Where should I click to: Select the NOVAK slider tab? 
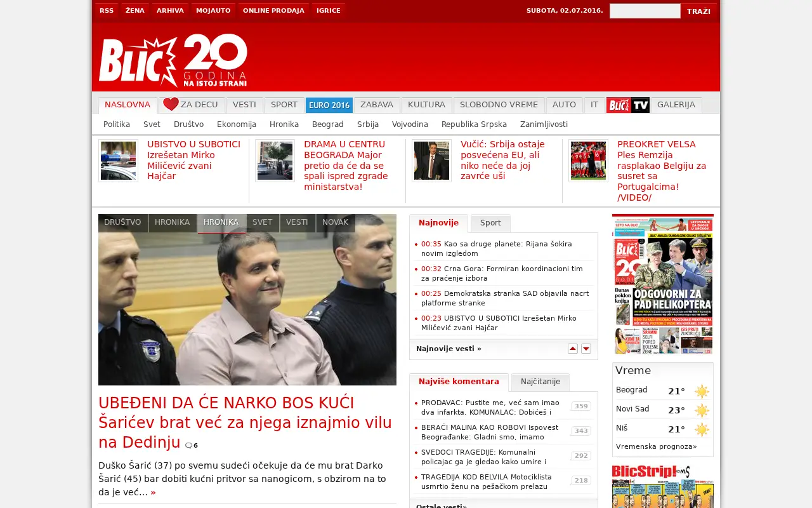coord(336,223)
